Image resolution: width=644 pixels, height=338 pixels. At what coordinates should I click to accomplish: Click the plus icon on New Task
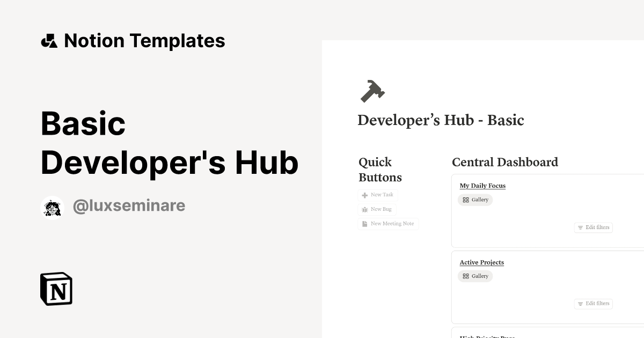point(365,195)
